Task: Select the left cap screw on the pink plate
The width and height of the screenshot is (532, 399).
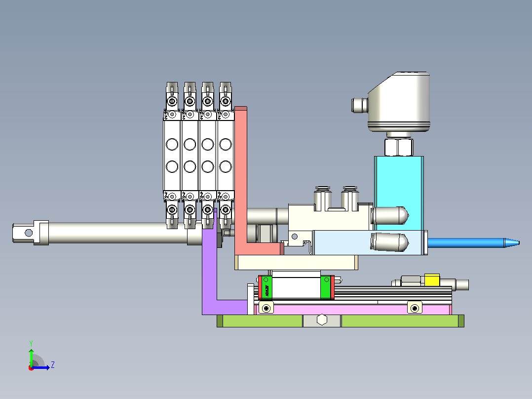Action: [x=266, y=308]
